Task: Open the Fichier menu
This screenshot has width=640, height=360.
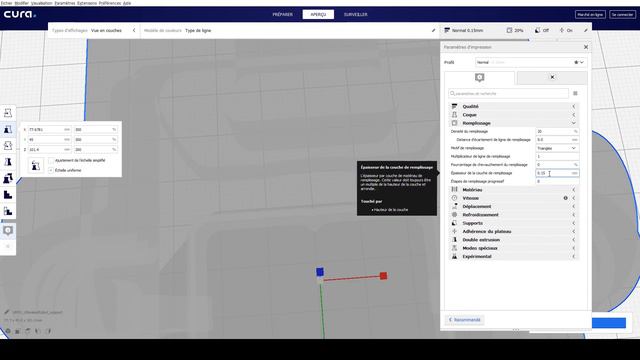Action: coord(7,3)
